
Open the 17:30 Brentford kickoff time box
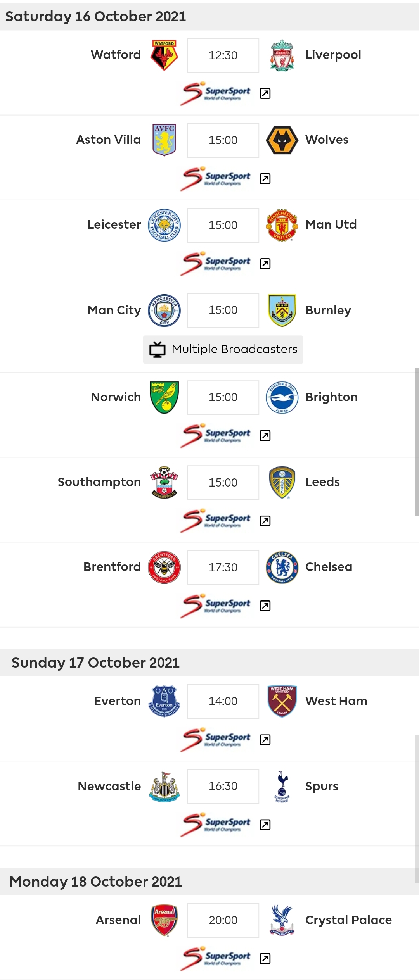[x=223, y=568]
